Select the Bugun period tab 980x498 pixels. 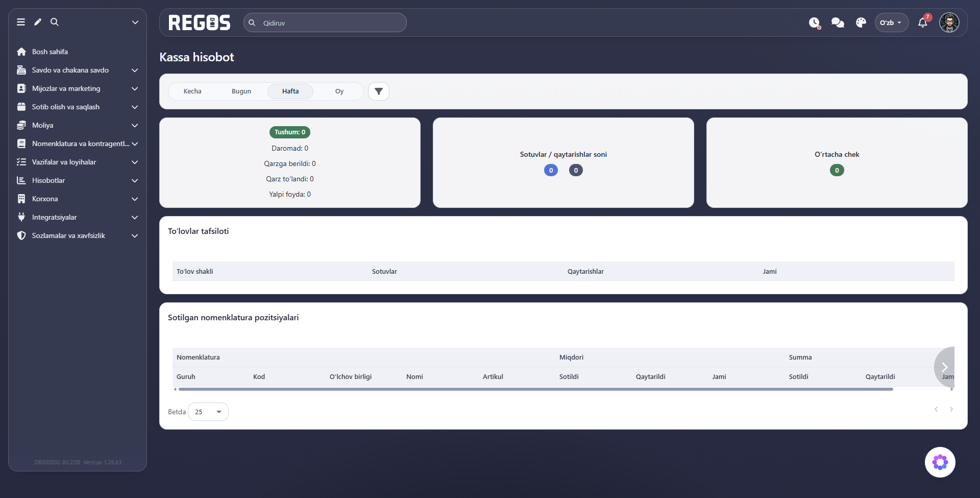(241, 91)
